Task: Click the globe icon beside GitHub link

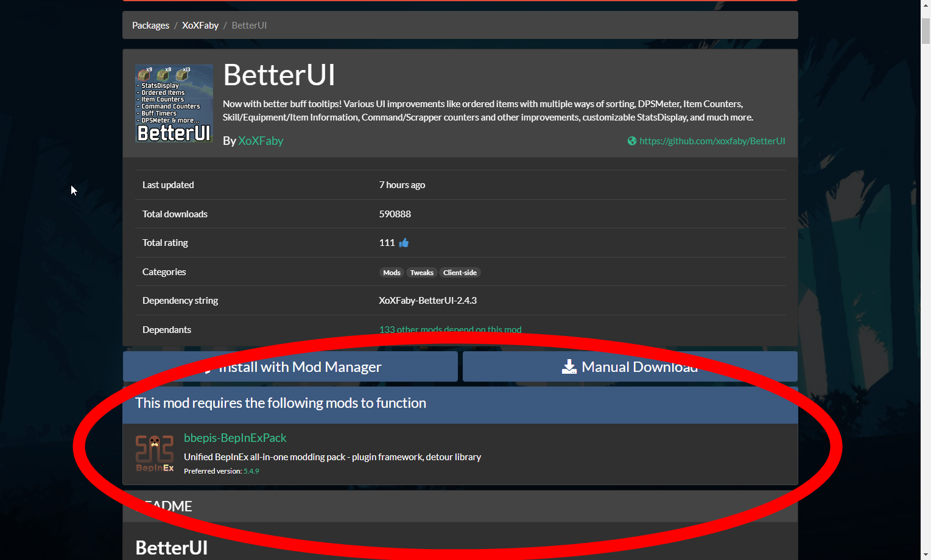Action: pos(632,141)
